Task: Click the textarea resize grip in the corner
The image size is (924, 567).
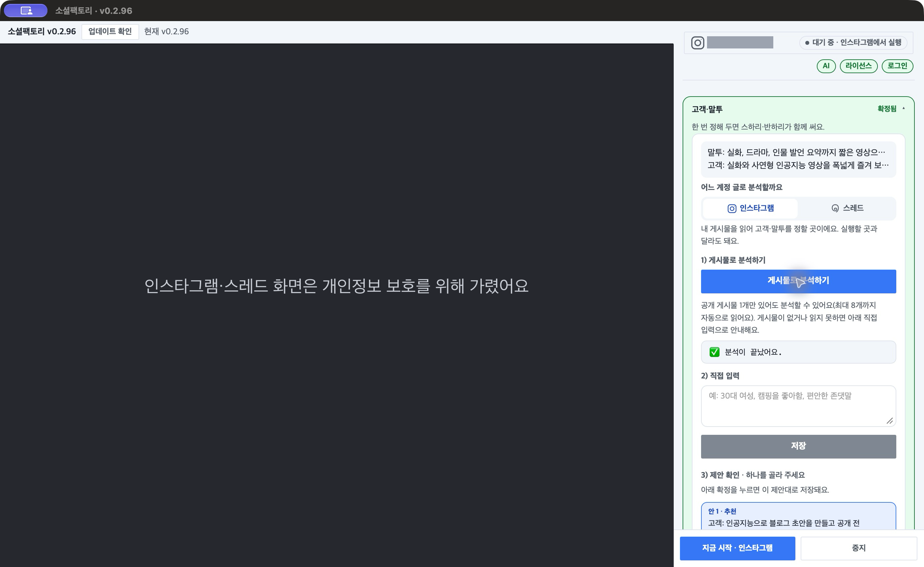Action: (x=889, y=421)
